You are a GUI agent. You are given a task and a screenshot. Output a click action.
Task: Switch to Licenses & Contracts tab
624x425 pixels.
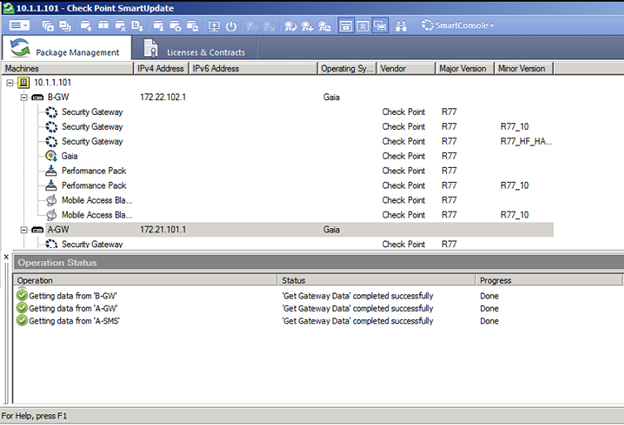(x=194, y=48)
